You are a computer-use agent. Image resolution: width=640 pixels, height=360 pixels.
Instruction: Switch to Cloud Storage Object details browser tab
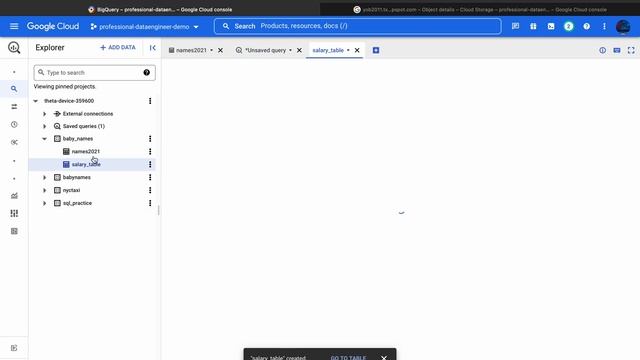[x=480, y=9]
